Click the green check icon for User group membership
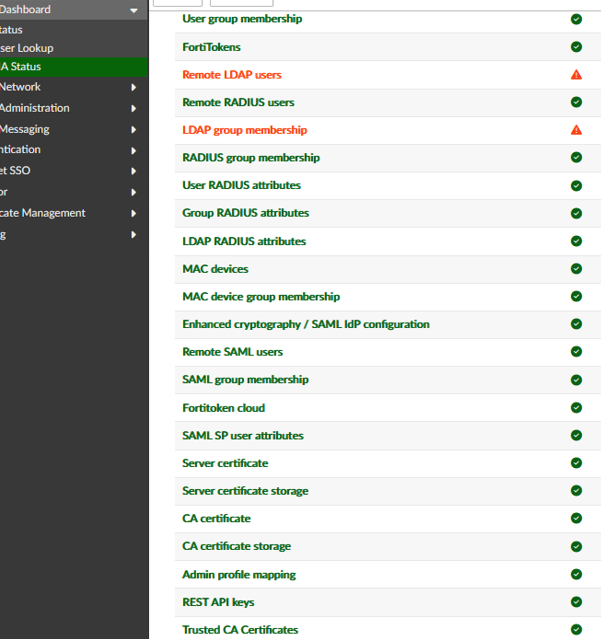 coord(576,19)
